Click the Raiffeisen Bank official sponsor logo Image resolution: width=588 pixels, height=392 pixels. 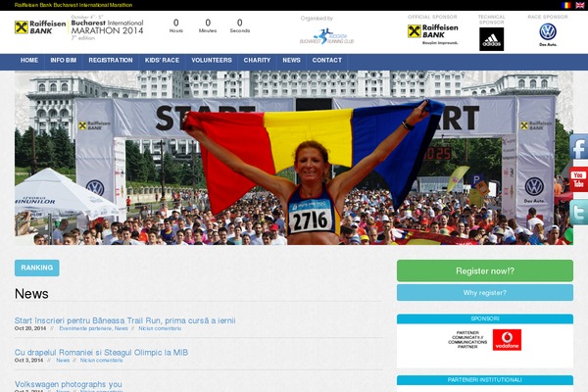point(433,32)
